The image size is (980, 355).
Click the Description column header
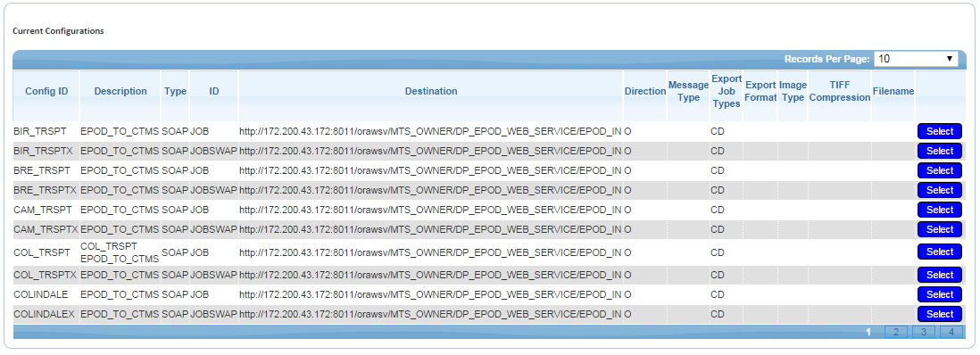(x=120, y=91)
